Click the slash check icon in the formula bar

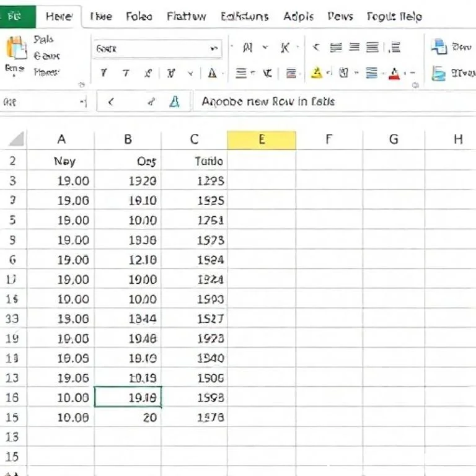point(151,102)
